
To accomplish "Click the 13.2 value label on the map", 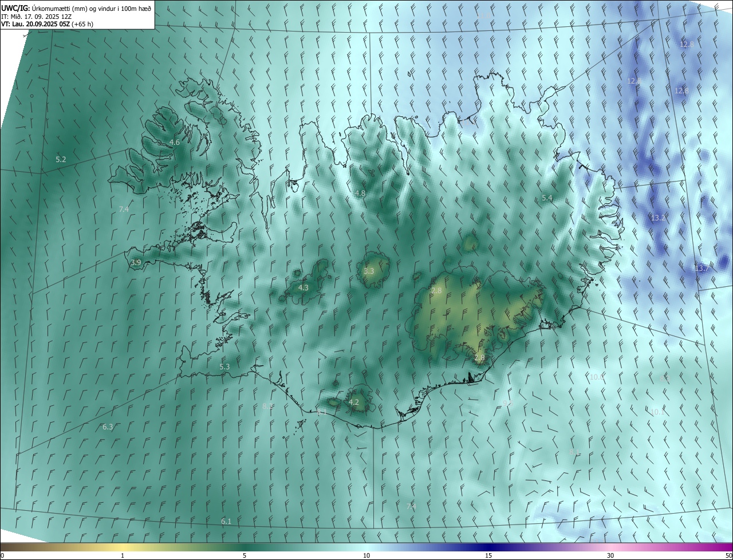I will coord(659,218).
